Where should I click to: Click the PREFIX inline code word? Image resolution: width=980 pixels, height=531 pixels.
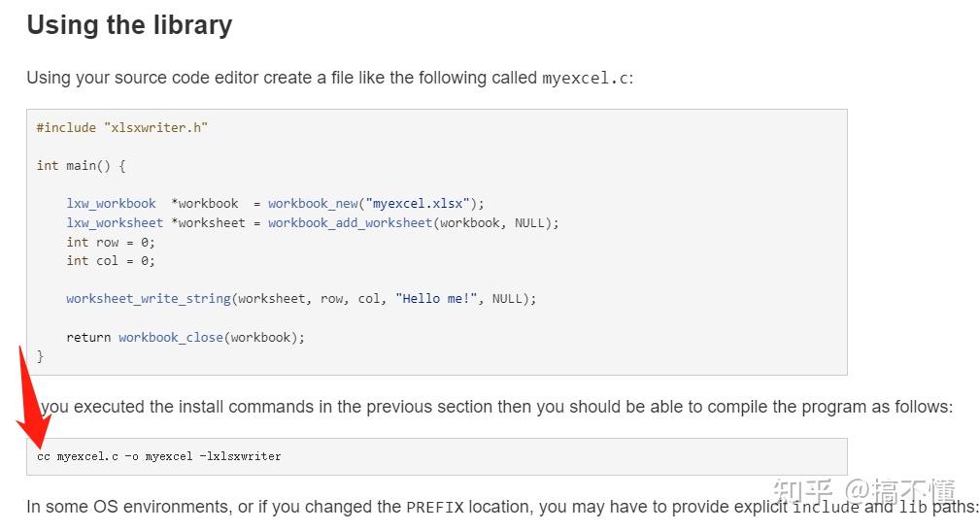click(435, 508)
